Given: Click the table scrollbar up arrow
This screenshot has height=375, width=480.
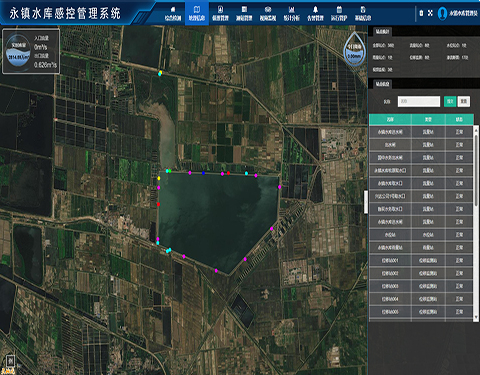Looking at the screenshot, I should point(476,128).
